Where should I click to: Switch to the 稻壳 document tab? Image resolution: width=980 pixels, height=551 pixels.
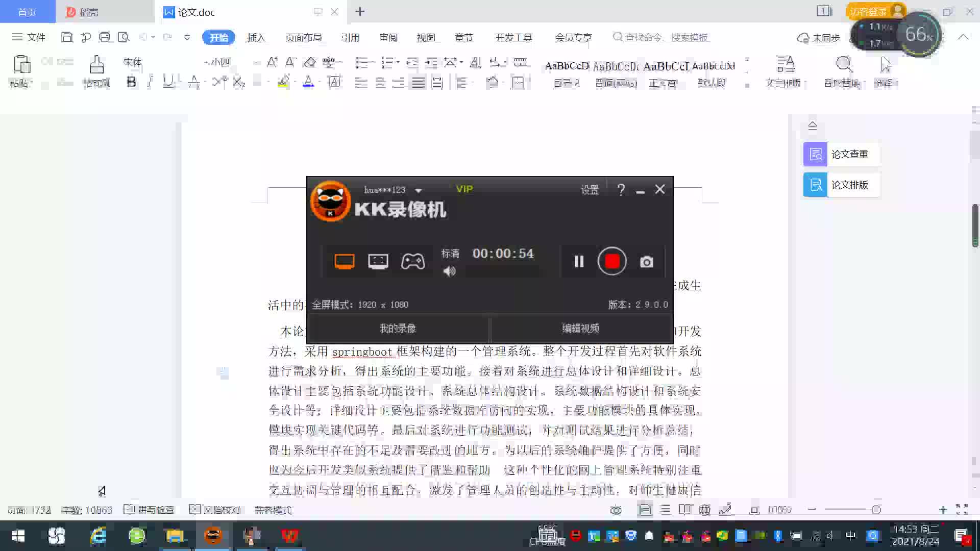105,12
